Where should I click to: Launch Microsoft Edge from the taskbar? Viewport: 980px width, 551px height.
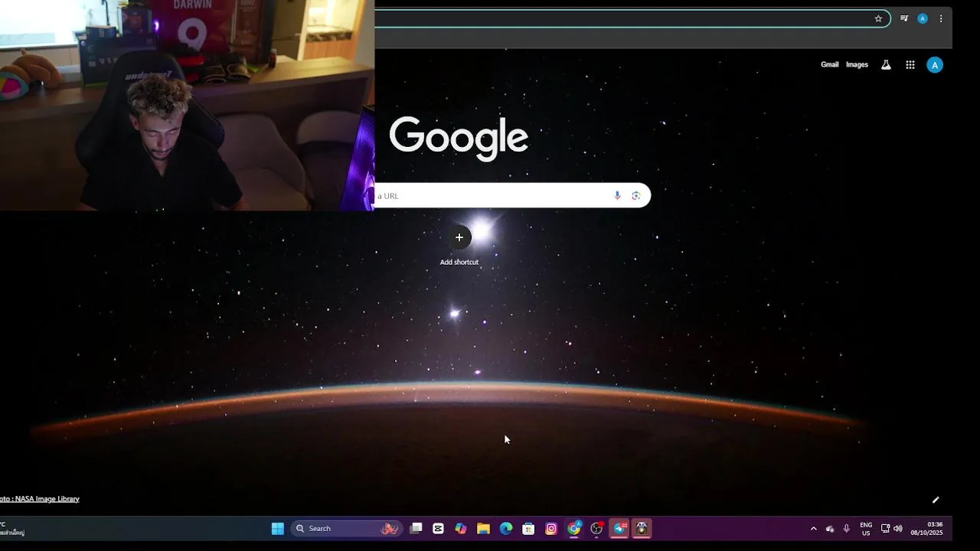pyautogui.click(x=505, y=528)
